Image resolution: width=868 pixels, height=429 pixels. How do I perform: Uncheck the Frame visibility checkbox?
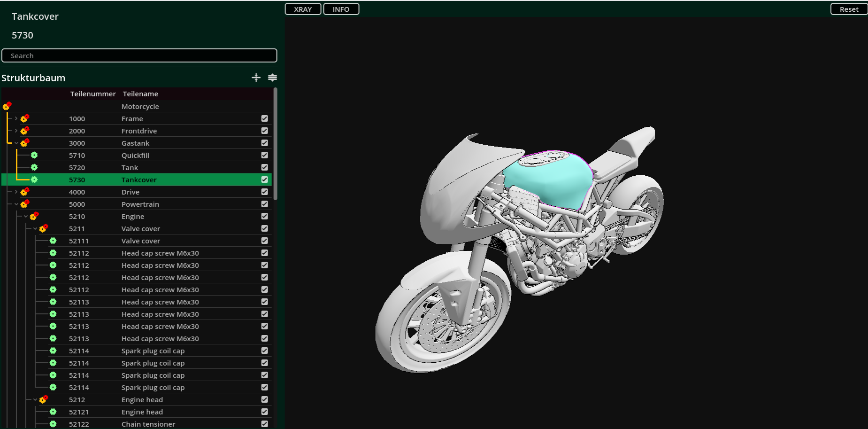[265, 118]
